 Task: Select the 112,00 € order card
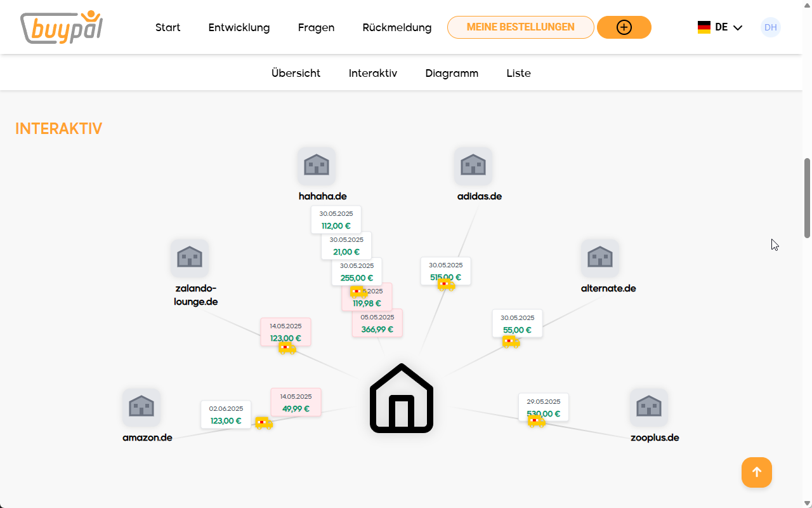point(336,220)
